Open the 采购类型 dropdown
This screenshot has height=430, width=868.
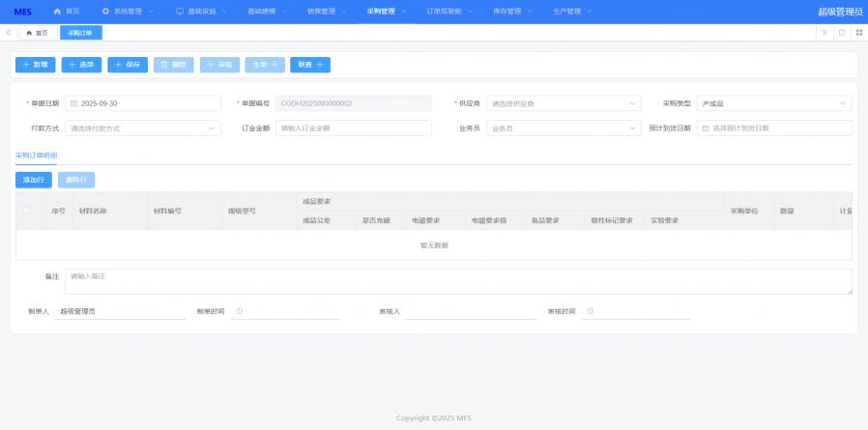click(773, 103)
